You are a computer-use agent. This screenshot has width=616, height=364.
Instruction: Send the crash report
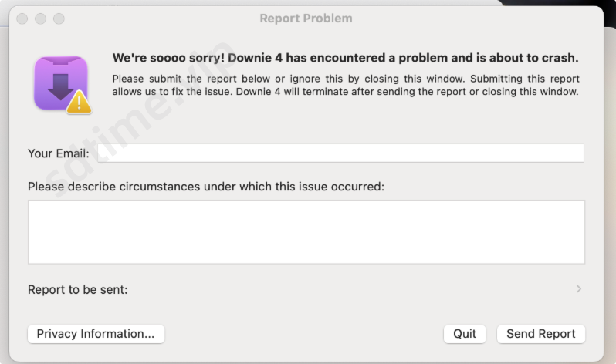tap(540, 334)
